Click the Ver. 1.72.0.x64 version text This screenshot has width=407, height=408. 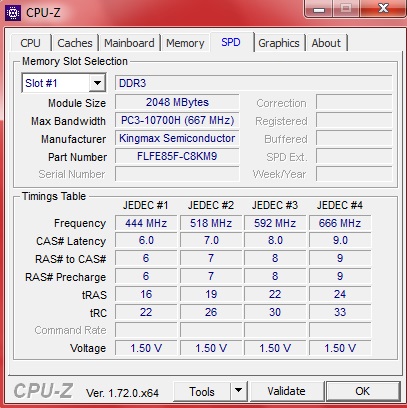coord(122,393)
